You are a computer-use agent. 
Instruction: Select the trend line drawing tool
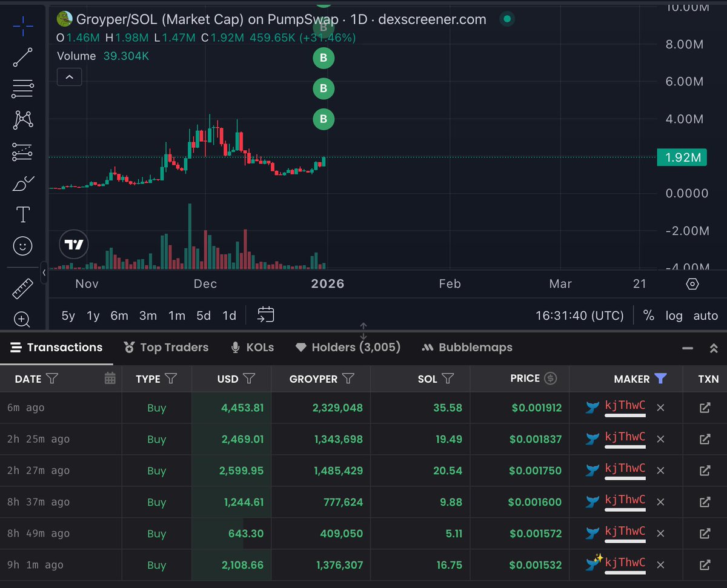click(x=23, y=57)
